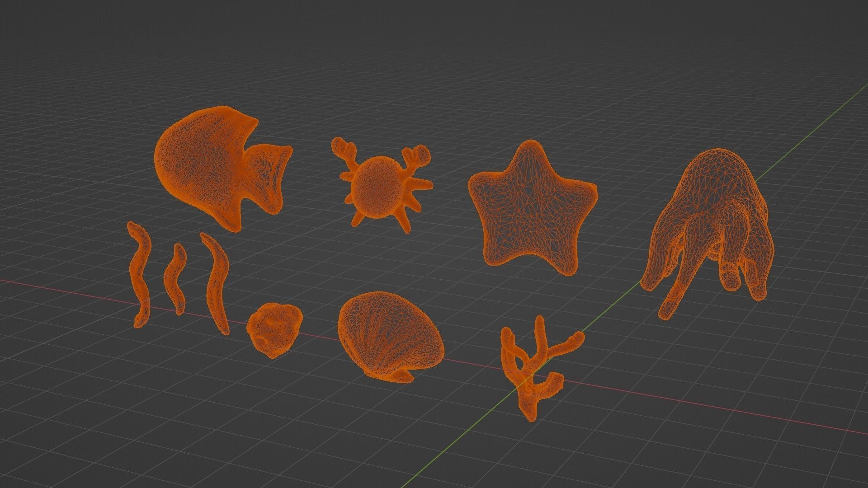Select the short middle seaweed strand
The height and width of the screenshot is (488, 868).
(175, 279)
